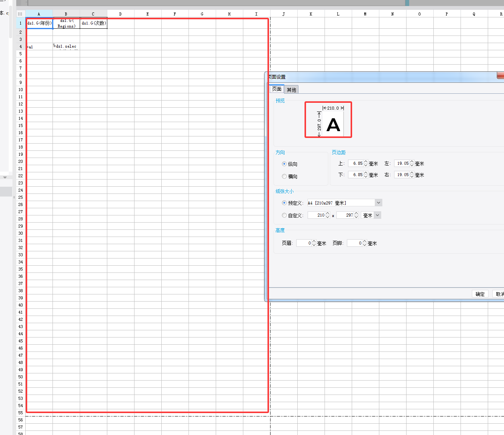Viewport: 504px width, 435px height.
Task: Open the A4 [210x297 毫米] paper size dropdown
Action: point(379,203)
